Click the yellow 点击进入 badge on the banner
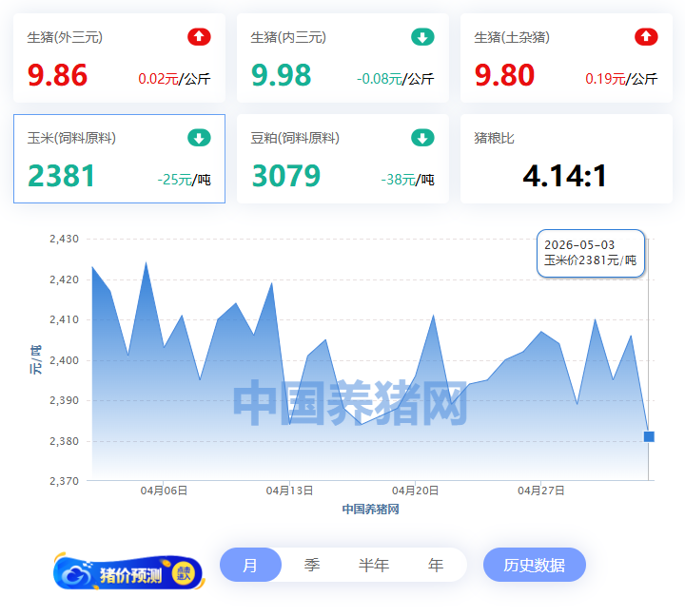 click(184, 573)
